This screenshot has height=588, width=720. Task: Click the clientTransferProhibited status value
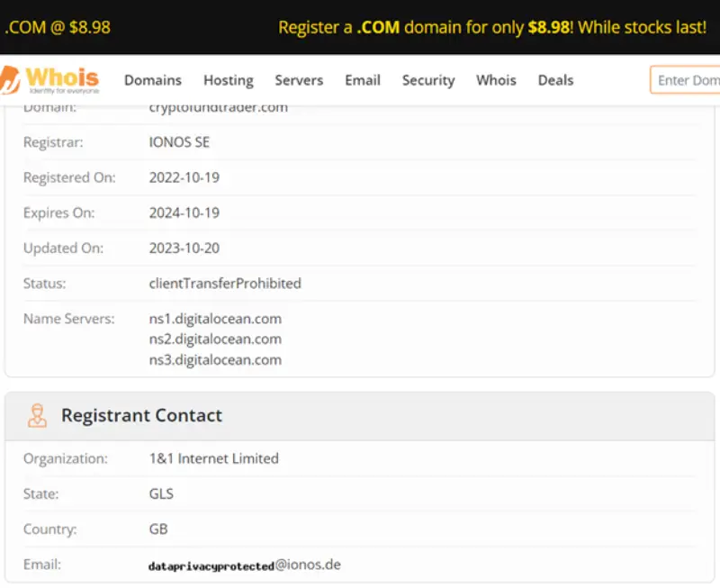tap(225, 284)
